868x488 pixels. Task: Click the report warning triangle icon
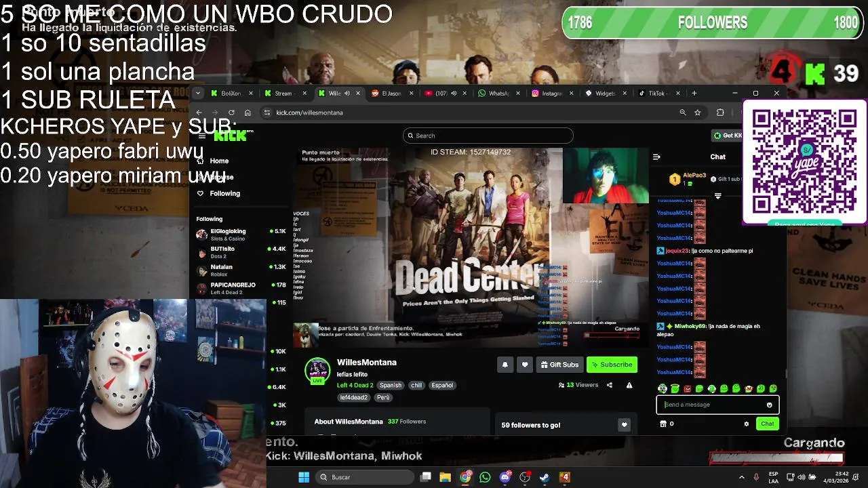point(629,385)
